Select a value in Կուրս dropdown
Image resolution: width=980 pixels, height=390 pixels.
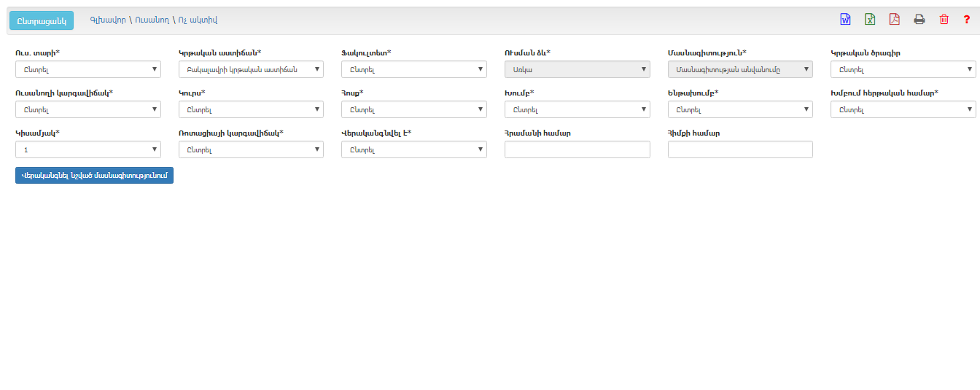click(x=251, y=109)
